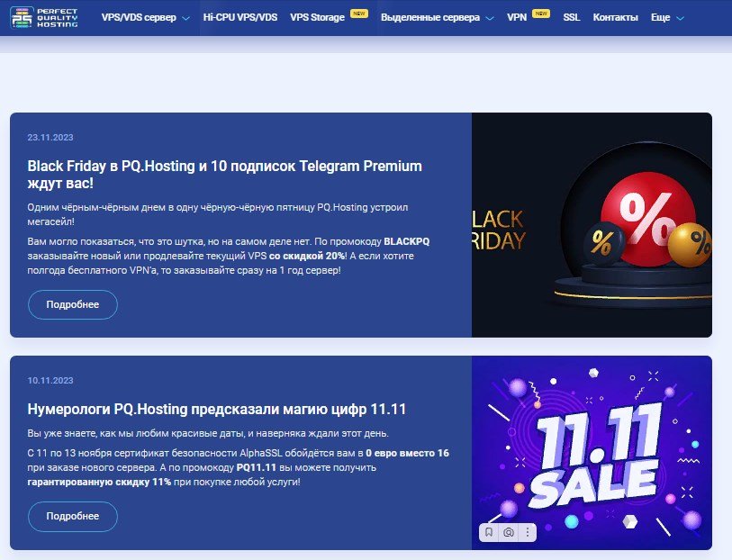The height and width of the screenshot is (560, 732).
Task: Save image with the bookmark icon
Action: pos(489,532)
